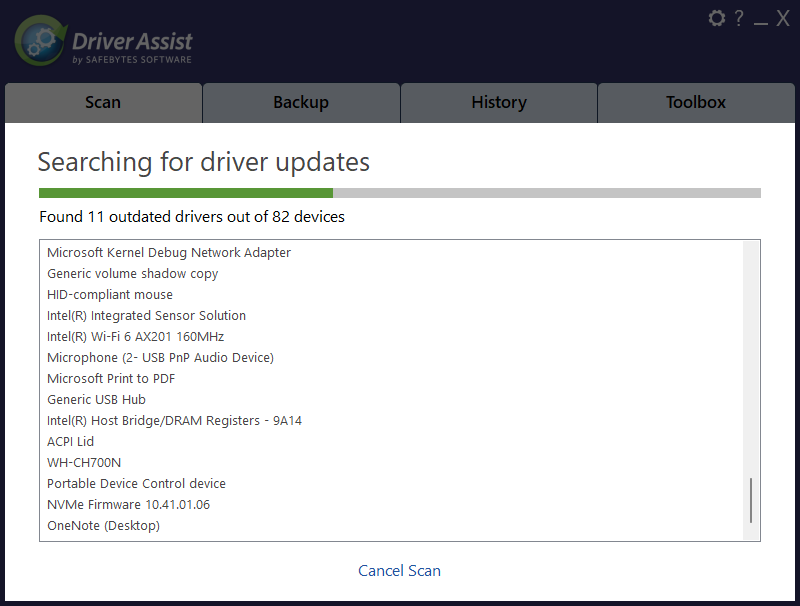
Task: Click the 'Found 11 outdated drivers' text
Action: (190, 216)
